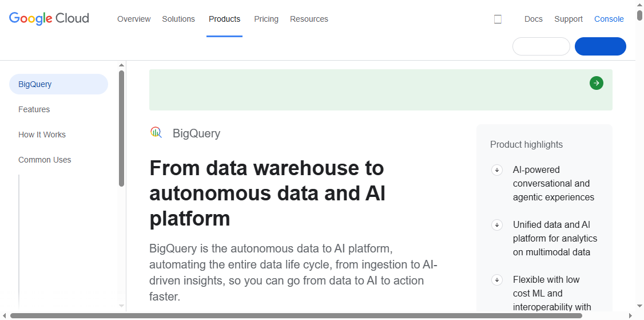Open the Overview nav item
This screenshot has height=320, width=644.
click(134, 19)
